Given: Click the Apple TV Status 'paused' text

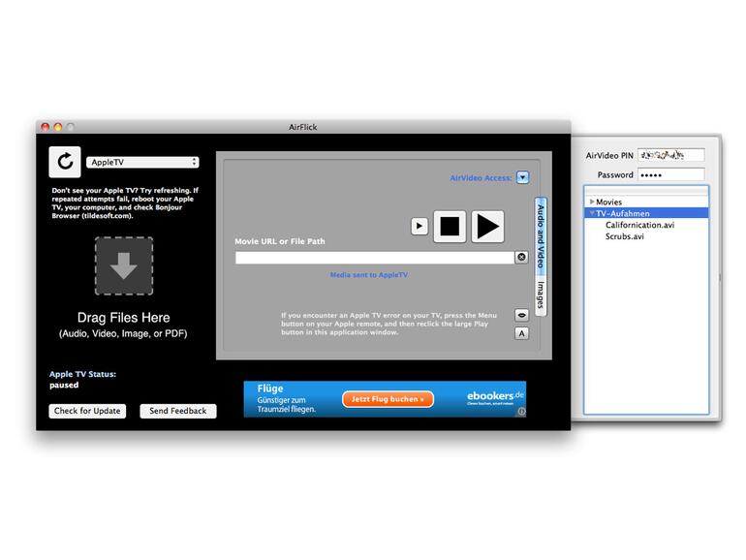Looking at the screenshot, I should click(64, 385).
